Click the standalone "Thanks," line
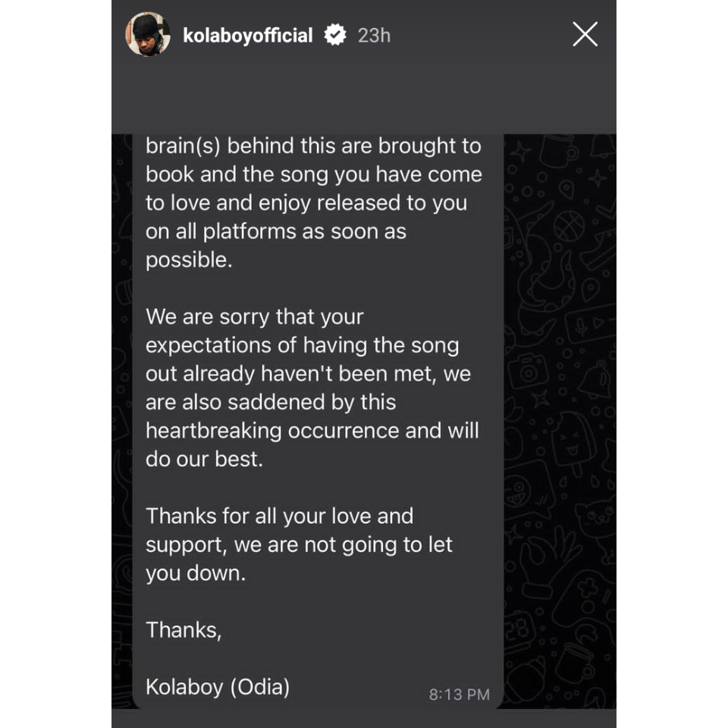728x728 pixels. [184, 630]
